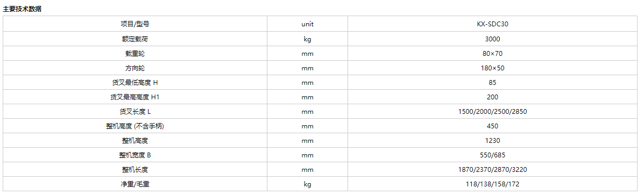
Task: Click the 方向轮 row label
Action: tap(135, 68)
